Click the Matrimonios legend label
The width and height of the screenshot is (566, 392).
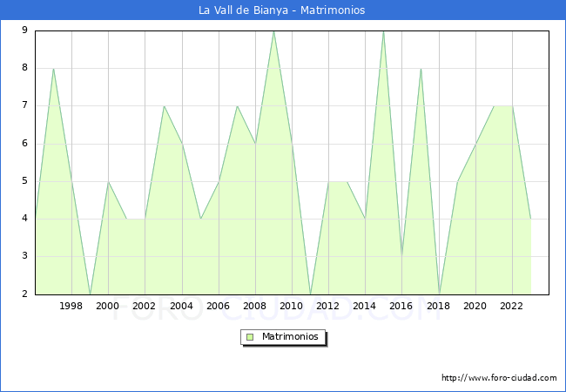click(290, 336)
